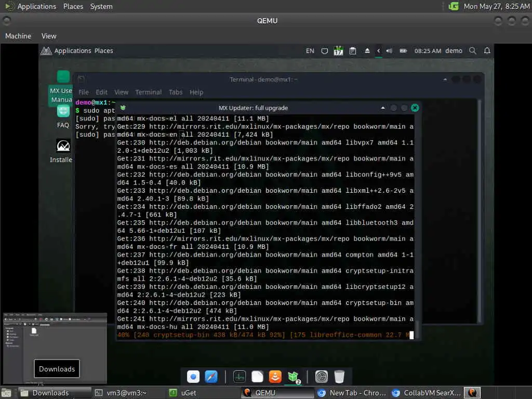Click the up-arrow button in MX Updater titlebar
Viewport: 532px width, 399px height.
383,108
